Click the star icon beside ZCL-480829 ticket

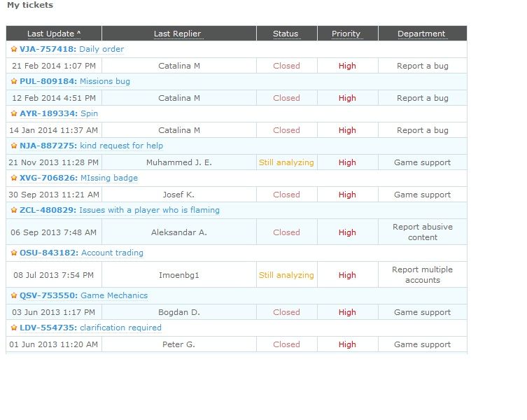click(14, 210)
